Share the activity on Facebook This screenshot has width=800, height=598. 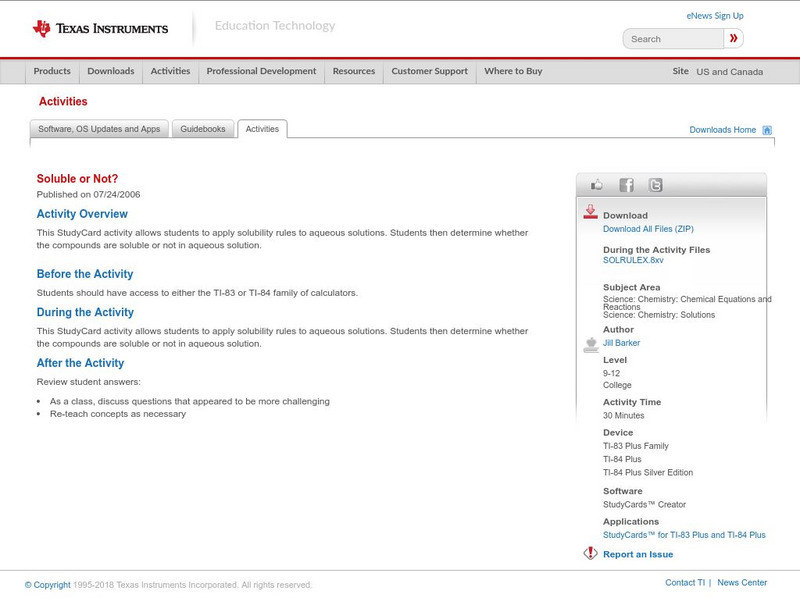(626, 184)
